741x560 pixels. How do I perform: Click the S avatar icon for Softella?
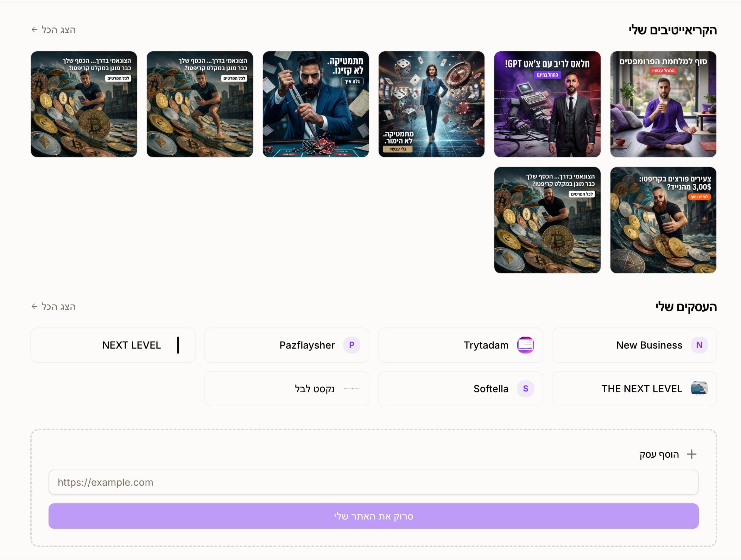click(x=525, y=389)
